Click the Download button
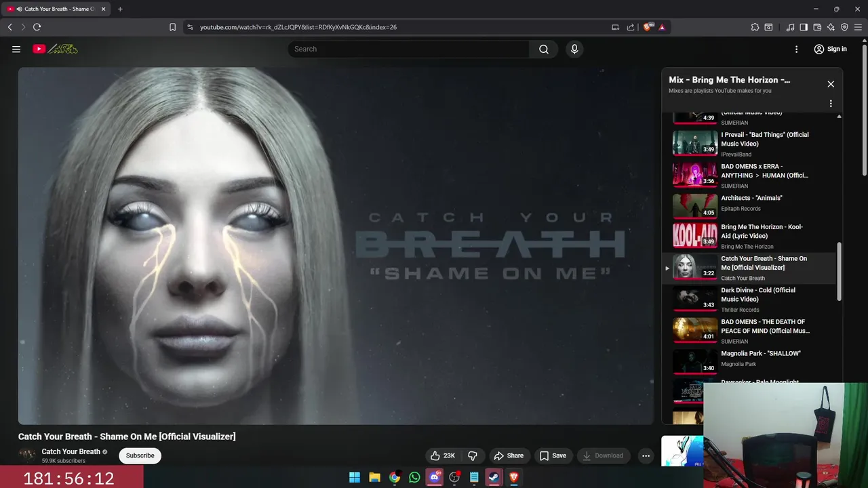This screenshot has height=488, width=868. [x=604, y=455]
